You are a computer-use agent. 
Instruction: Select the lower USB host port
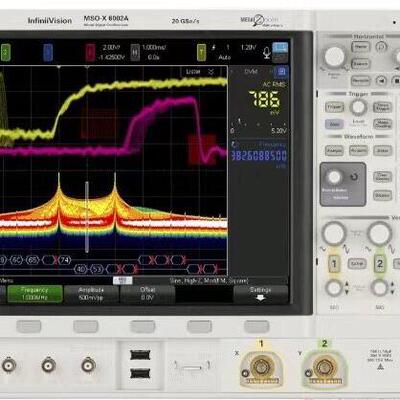coord(140,373)
